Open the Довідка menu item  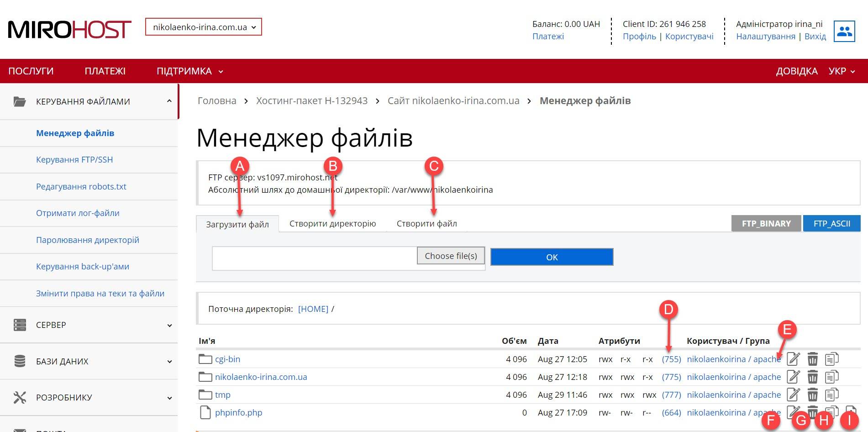coord(797,71)
